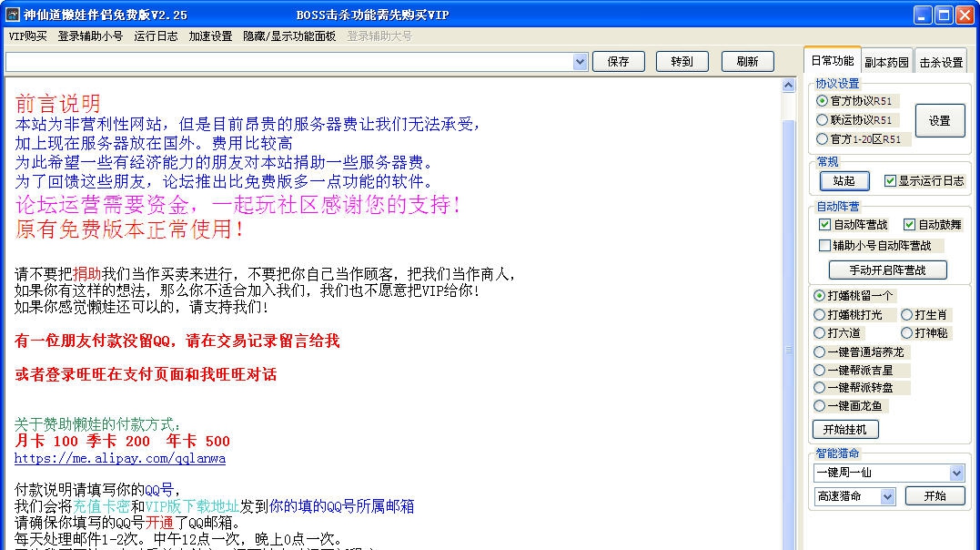Select the 联运协议R51 radio option

click(823, 118)
